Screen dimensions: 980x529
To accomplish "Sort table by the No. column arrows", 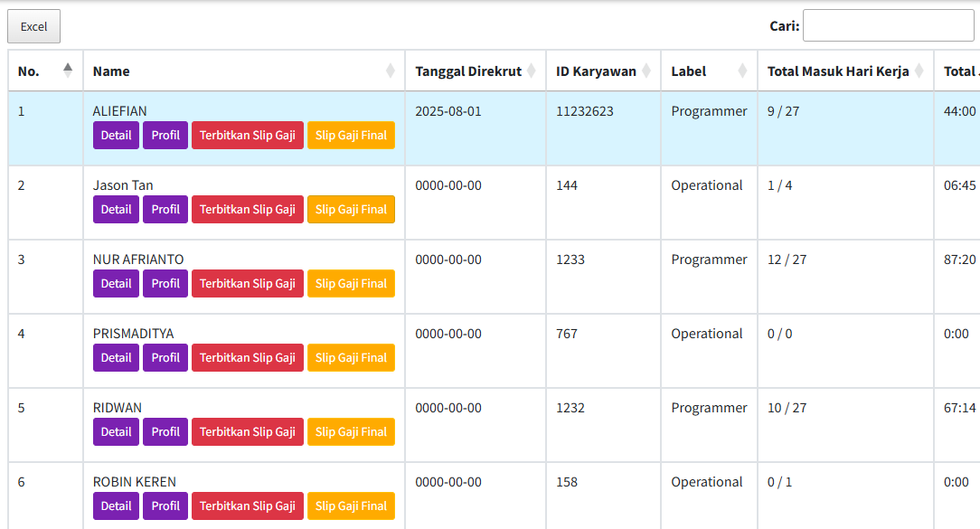I will [x=68, y=71].
